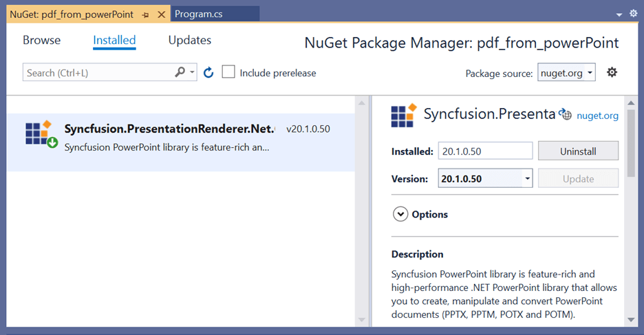644x335 pixels.
Task: Click the details pane scroll down arrow
Action: click(x=632, y=320)
